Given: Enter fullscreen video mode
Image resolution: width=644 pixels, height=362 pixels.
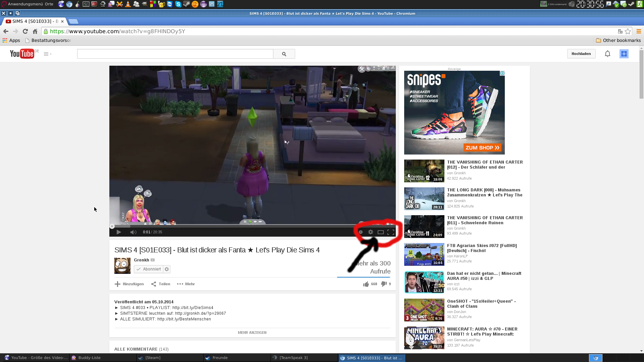Looking at the screenshot, I should point(391,232).
